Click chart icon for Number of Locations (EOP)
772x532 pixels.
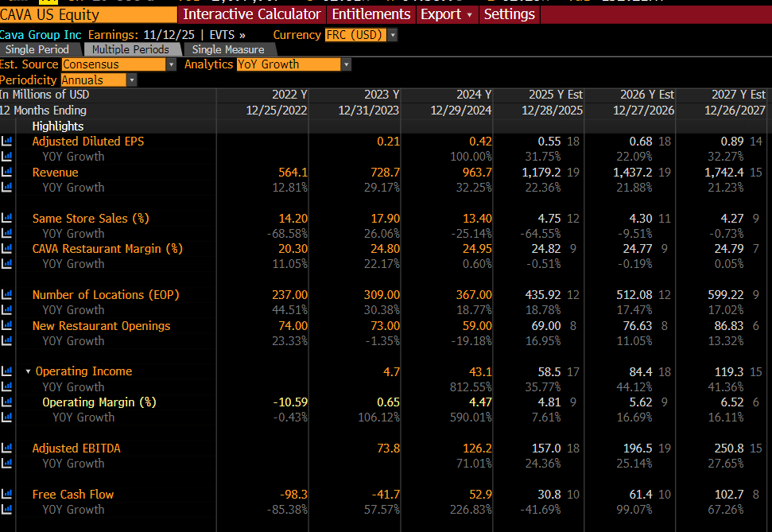click(x=7, y=295)
